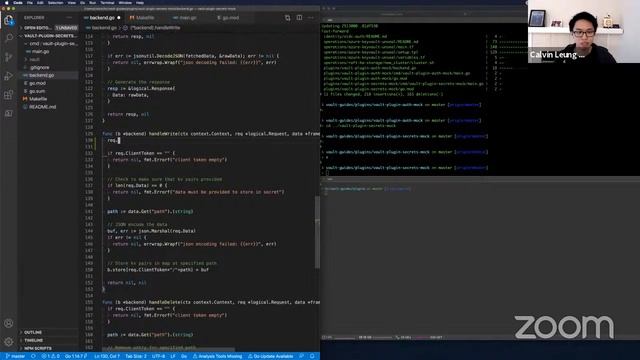Image resolution: width=640 pixels, height=360 pixels.
Task: Click the editor vertical scrollbar thumb
Action: pos(317,232)
